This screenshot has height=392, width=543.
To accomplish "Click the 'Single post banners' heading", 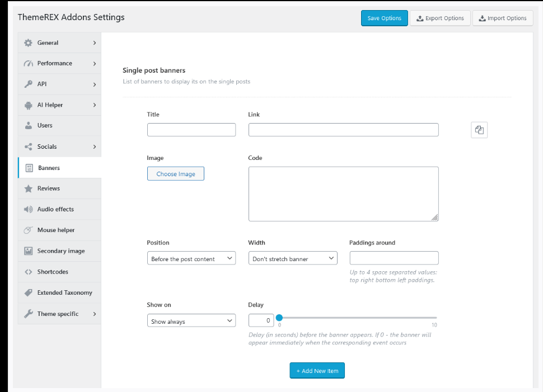I will pyautogui.click(x=154, y=70).
